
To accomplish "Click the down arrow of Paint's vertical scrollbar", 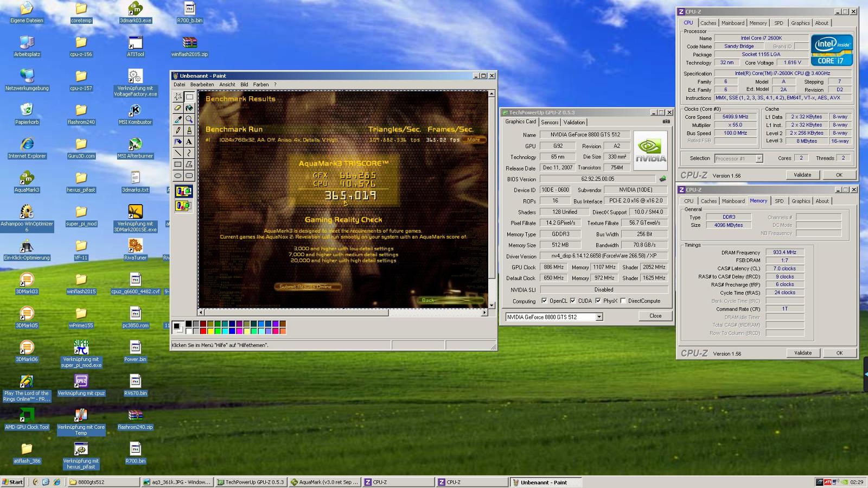I will pos(492,305).
